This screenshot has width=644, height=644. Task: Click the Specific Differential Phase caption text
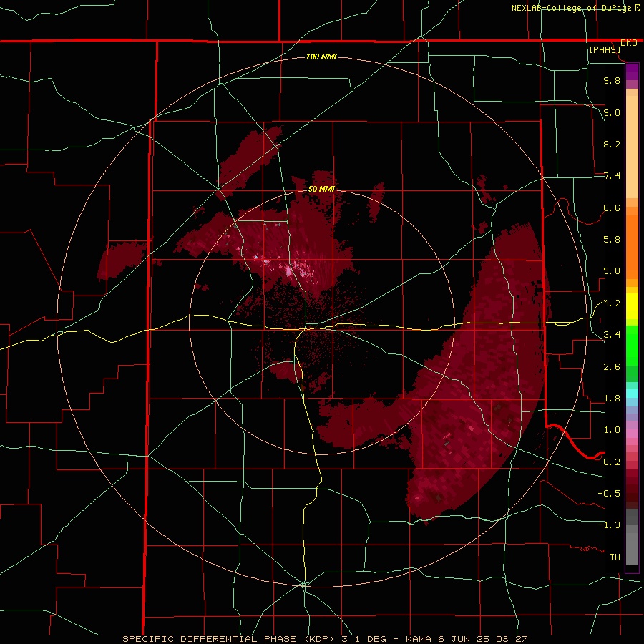point(325,639)
